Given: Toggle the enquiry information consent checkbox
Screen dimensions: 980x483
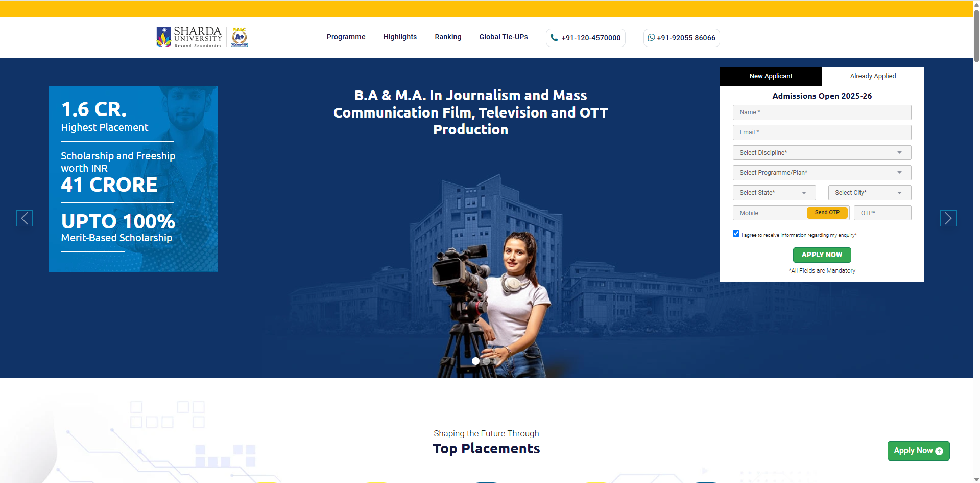Looking at the screenshot, I should pos(736,234).
